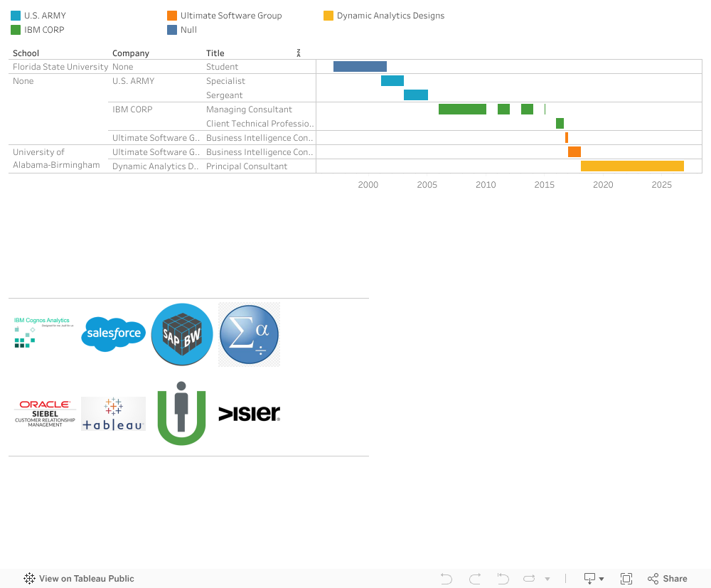Click the Visier logo
Image resolution: width=711 pixels, height=588 pixels.
249,414
